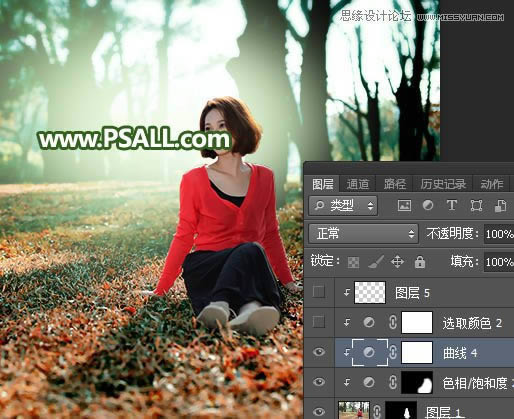Viewport: 514px width, 419px height.
Task: Hide the 曲线 4 layer
Action: point(319,352)
